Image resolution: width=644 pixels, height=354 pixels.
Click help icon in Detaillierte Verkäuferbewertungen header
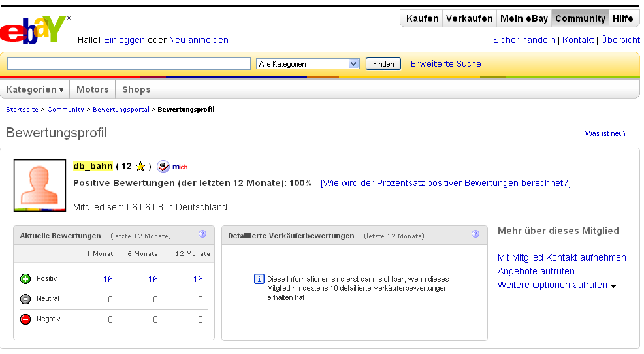(475, 234)
